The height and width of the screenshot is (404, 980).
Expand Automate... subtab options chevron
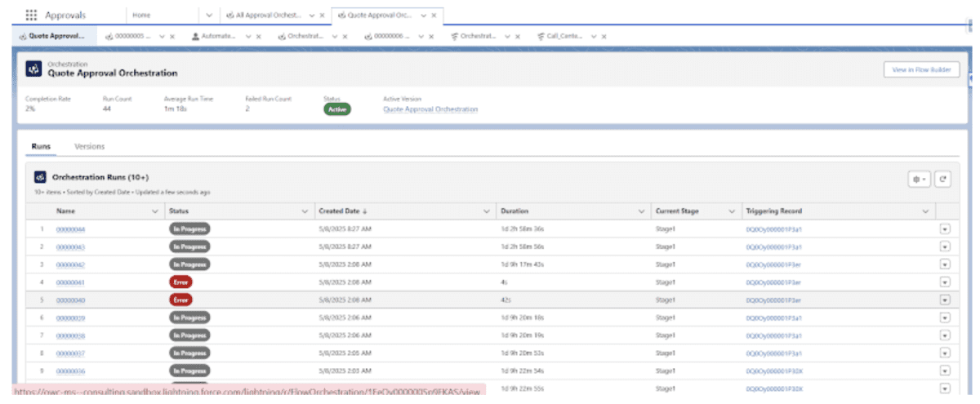click(247, 36)
